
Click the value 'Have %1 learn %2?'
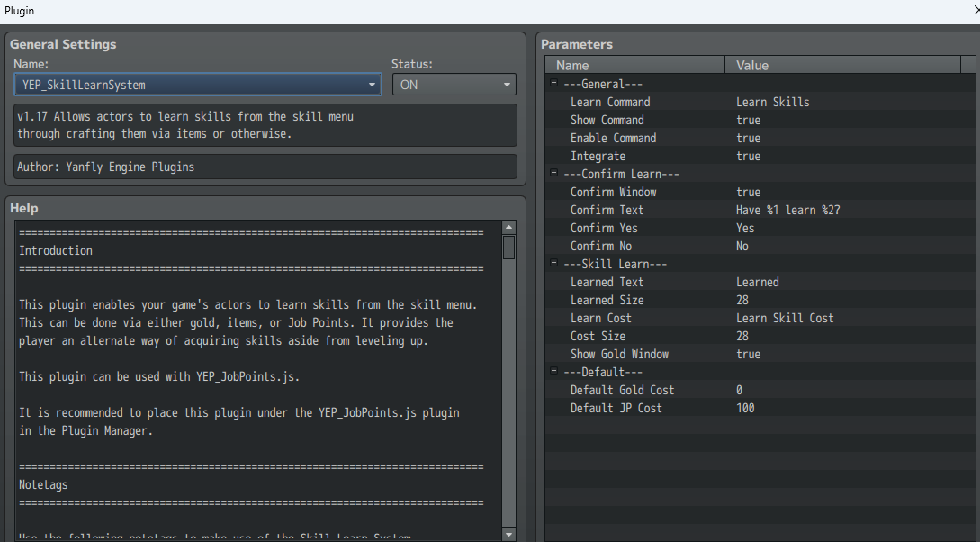[x=788, y=210]
